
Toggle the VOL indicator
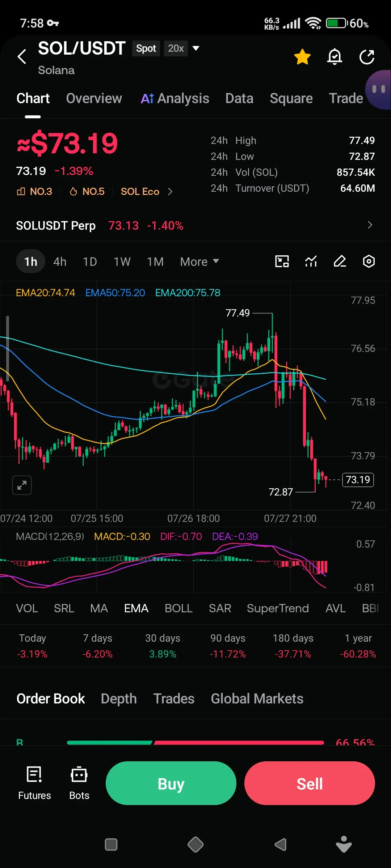[27, 608]
